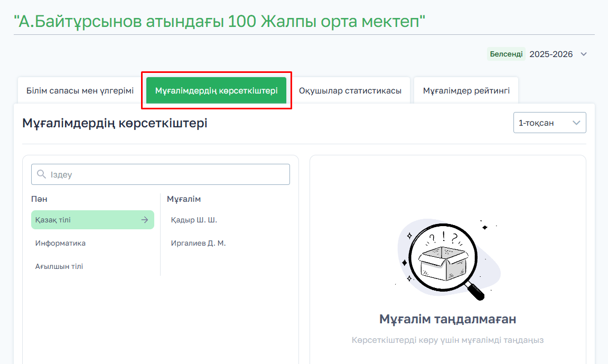Switch to Білім сапасы мен үлгерімі tab
The image size is (608, 364).
pyautogui.click(x=80, y=90)
